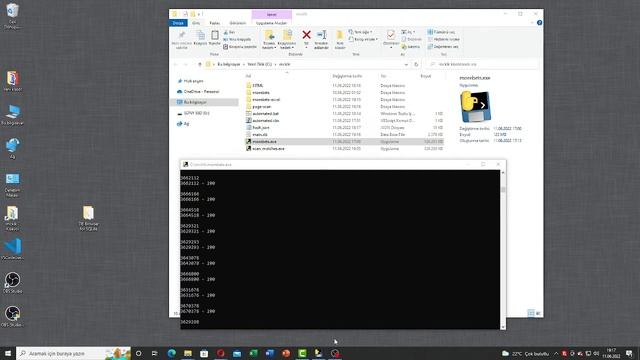
Task: Click the red Sil (delete) icon in ribbon
Action: coord(306,36)
